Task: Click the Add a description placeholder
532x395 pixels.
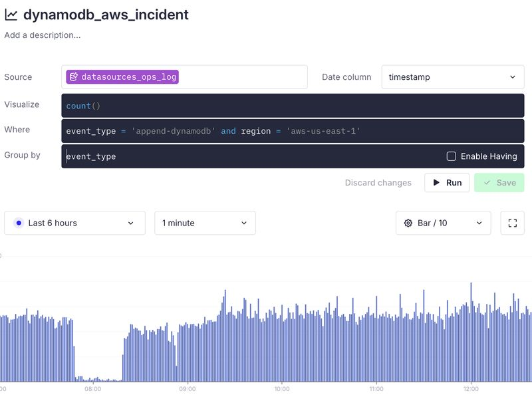Action: click(x=43, y=35)
